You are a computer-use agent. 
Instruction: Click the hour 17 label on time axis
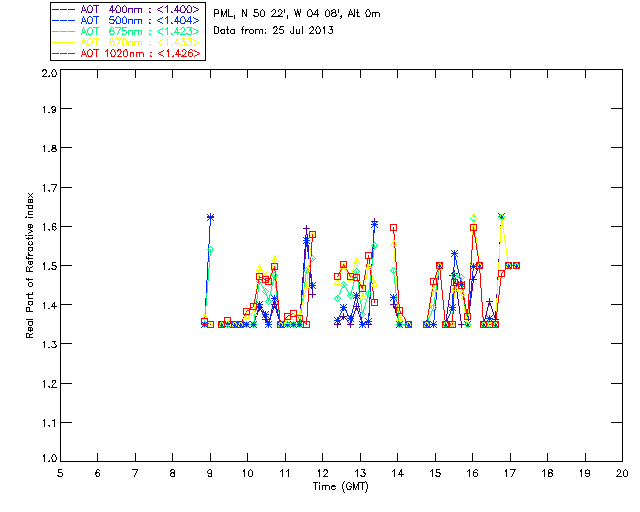click(510, 473)
